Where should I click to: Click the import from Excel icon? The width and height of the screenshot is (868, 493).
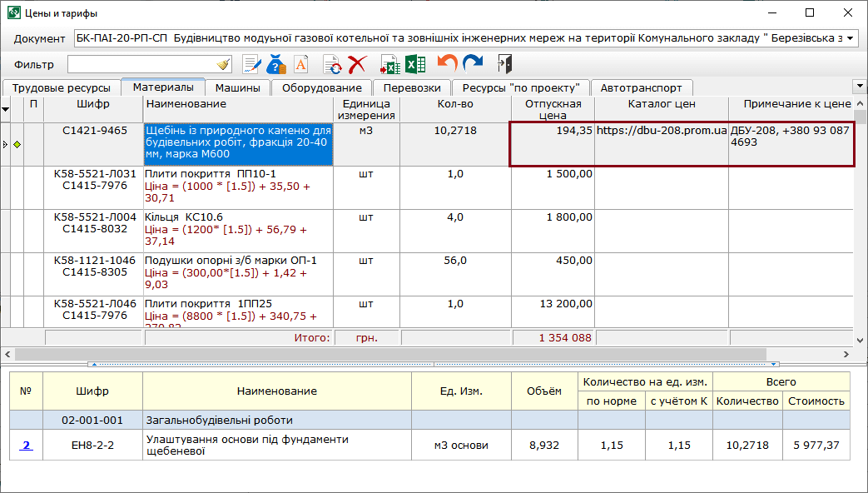[x=389, y=64]
